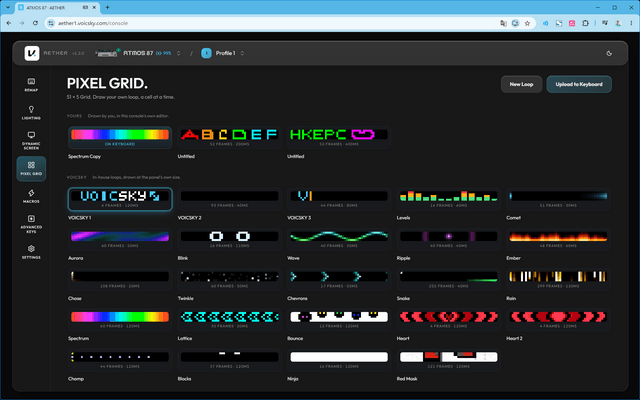Select the Levels loop thumbnail
Viewport: 640px width, 400px height.
click(449, 199)
